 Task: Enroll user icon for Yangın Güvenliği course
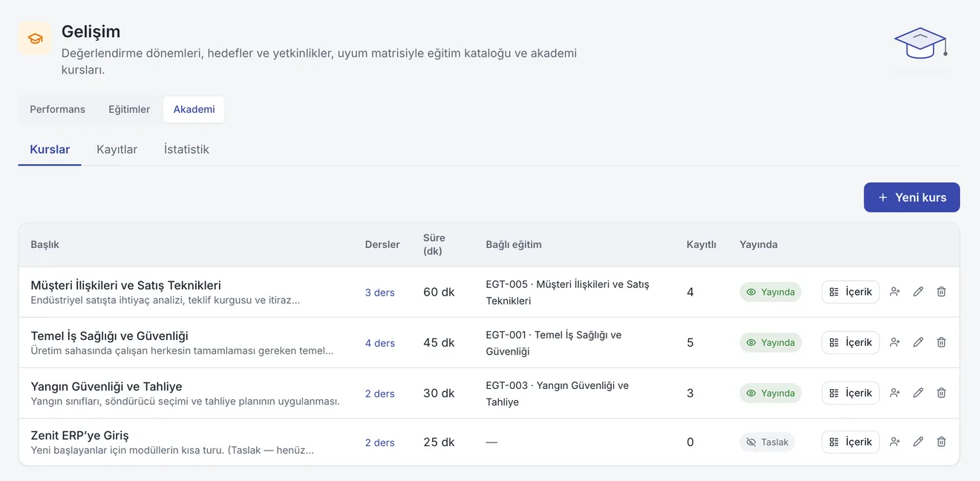point(895,393)
